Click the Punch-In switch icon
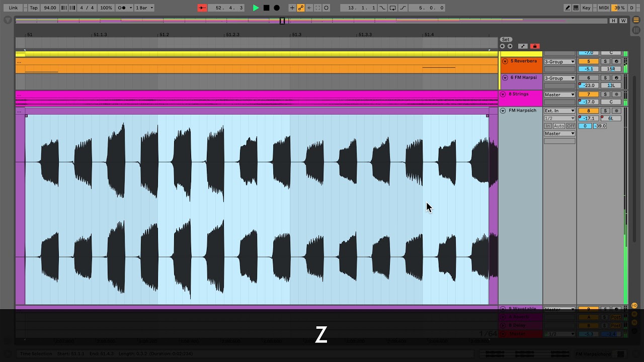 (x=383, y=8)
